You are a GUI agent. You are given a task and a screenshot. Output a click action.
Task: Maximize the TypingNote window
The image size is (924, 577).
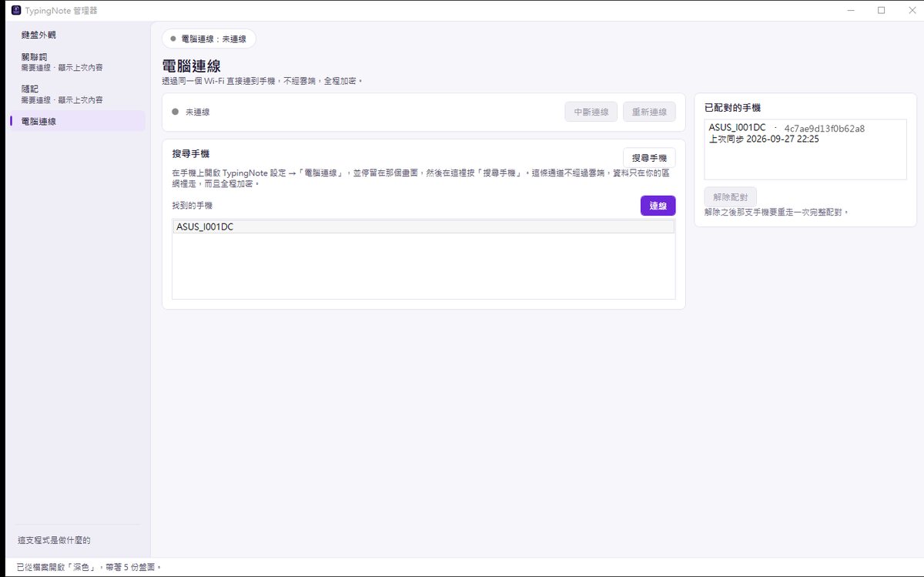881,10
